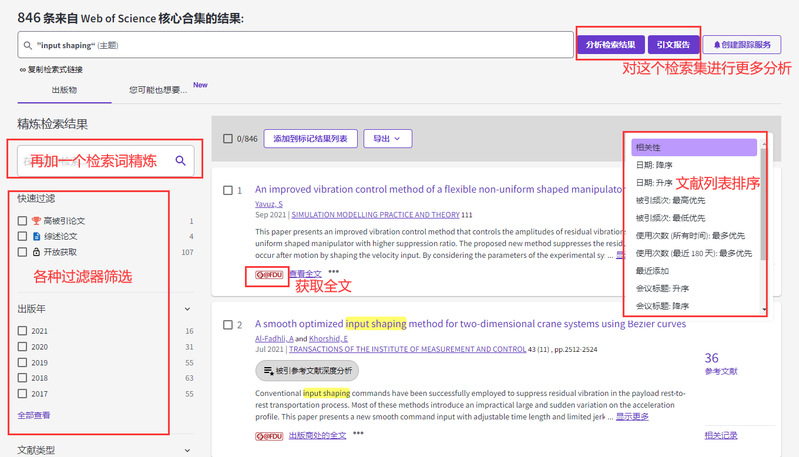Click the @FDU full-text icon for the first result

point(267,273)
